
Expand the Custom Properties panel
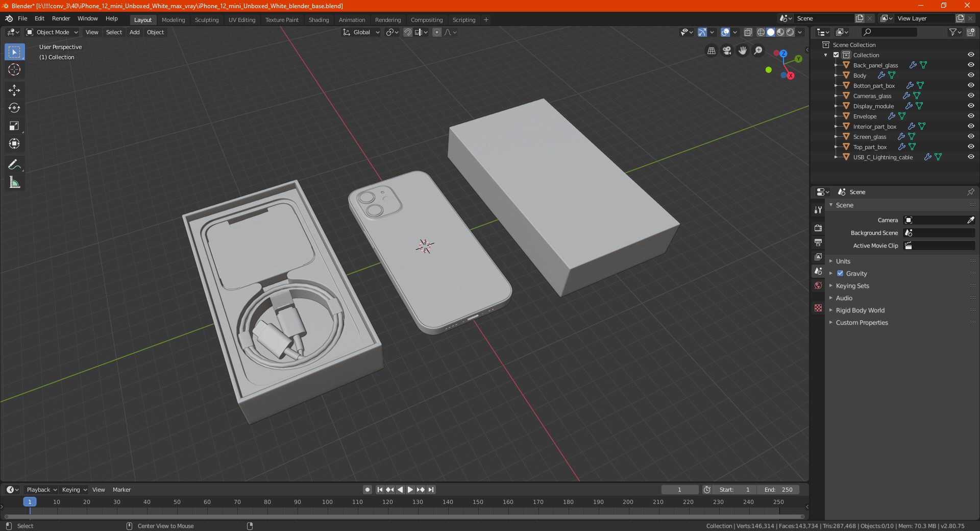point(862,323)
